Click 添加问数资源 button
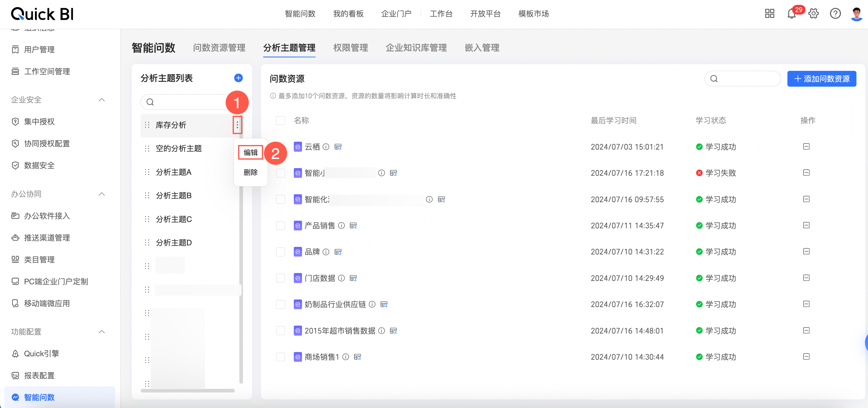 (821, 78)
